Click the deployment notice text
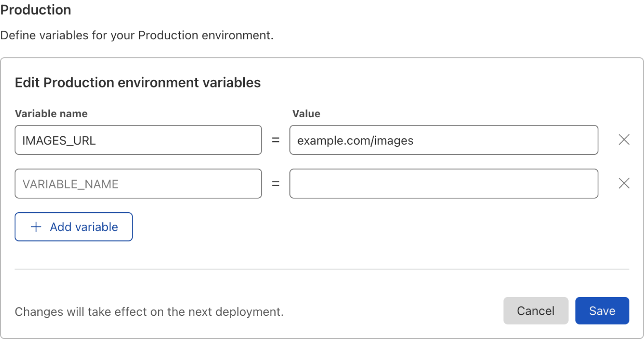 tap(148, 311)
